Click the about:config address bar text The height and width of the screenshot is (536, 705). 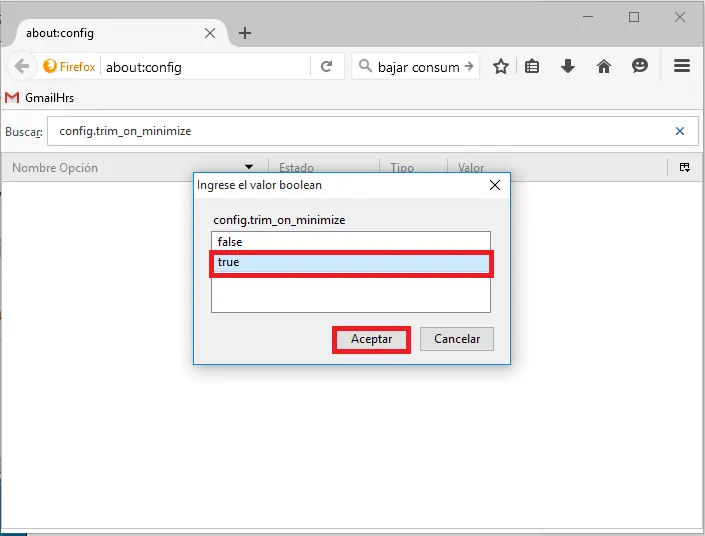pyautogui.click(x=144, y=67)
